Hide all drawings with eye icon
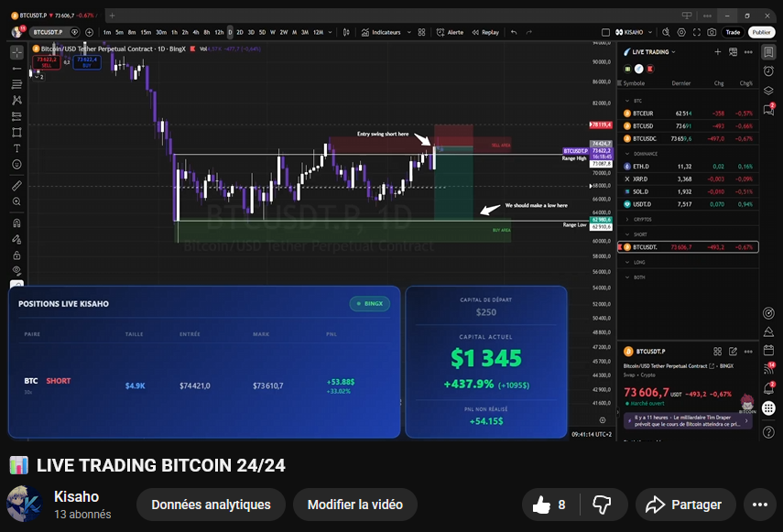 [17, 271]
